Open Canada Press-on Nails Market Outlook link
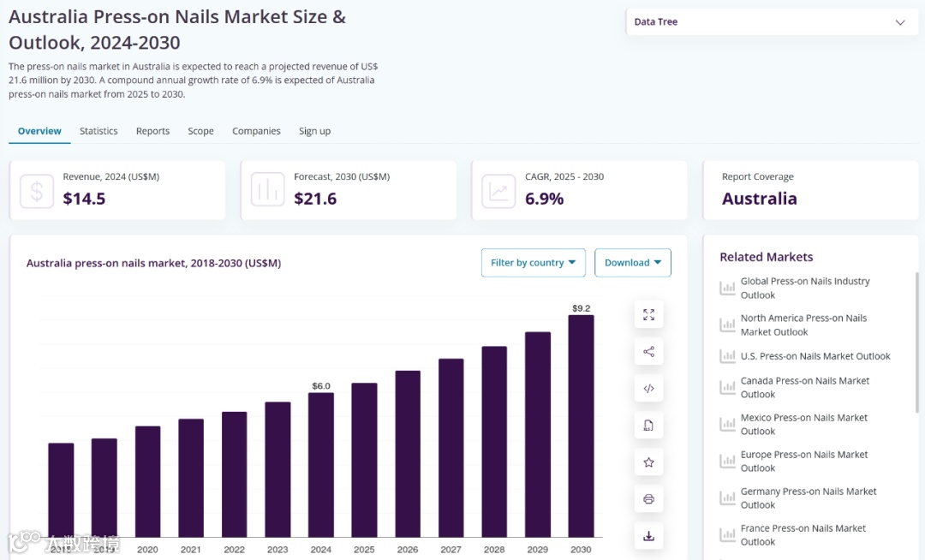Image resolution: width=925 pixels, height=560 pixels. coord(804,387)
